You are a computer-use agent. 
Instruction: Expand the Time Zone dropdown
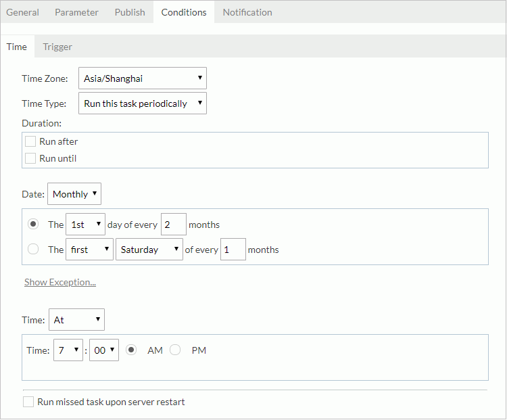143,78
